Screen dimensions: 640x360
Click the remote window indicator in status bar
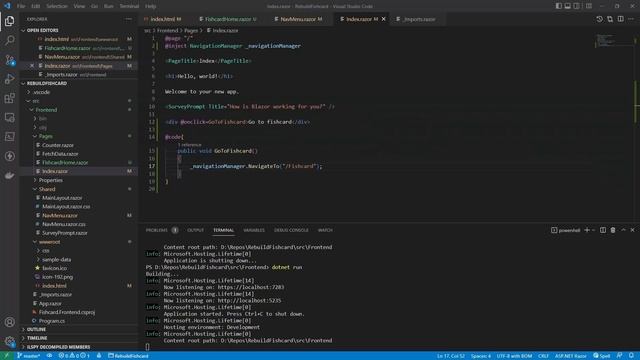coord(7,356)
